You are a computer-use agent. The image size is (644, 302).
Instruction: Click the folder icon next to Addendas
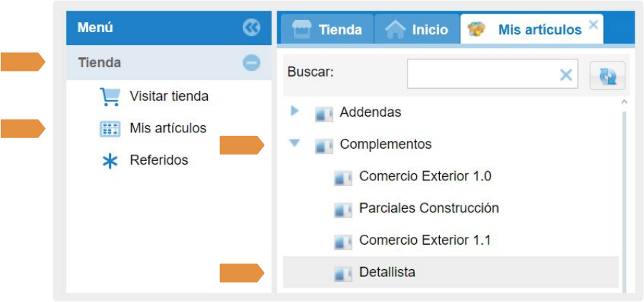[324, 113]
